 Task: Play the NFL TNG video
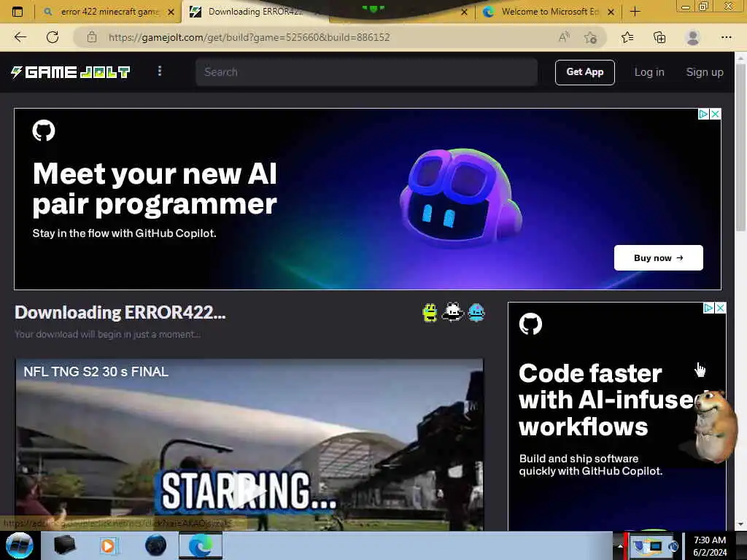coord(249,492)
